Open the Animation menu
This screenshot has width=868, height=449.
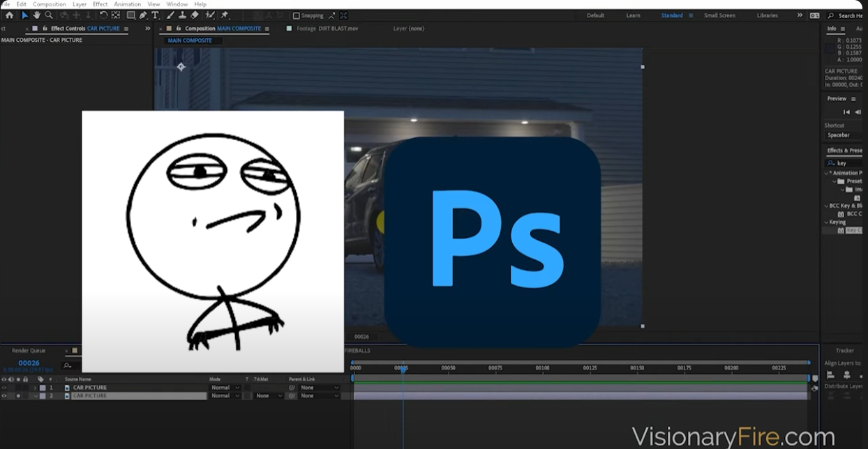click(x=128, y=4)
